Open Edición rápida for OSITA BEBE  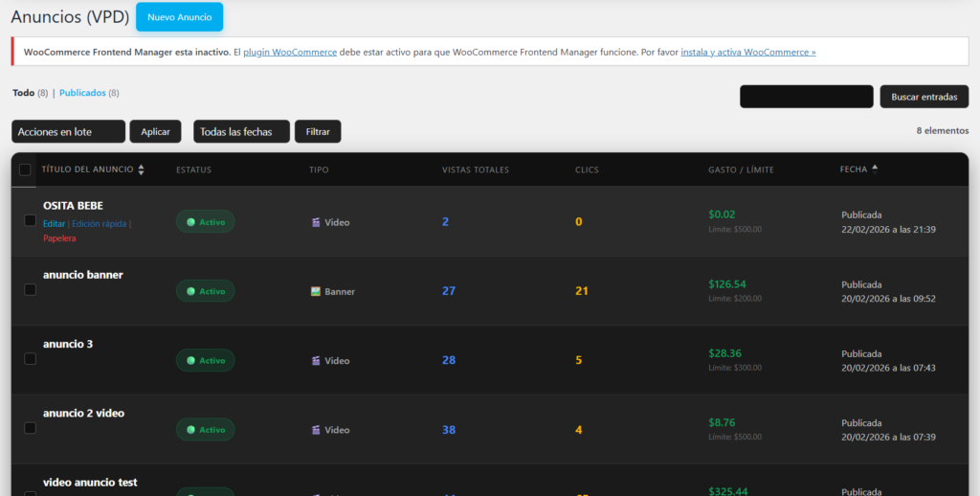[99, 223]
